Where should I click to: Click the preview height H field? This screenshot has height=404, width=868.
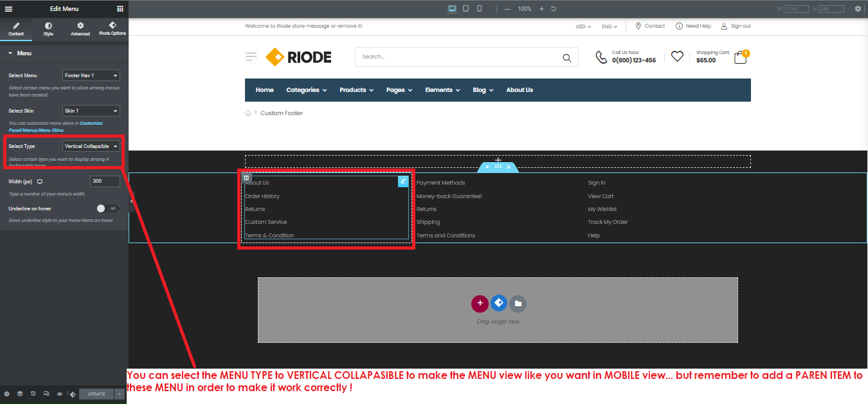coord(832,9)
